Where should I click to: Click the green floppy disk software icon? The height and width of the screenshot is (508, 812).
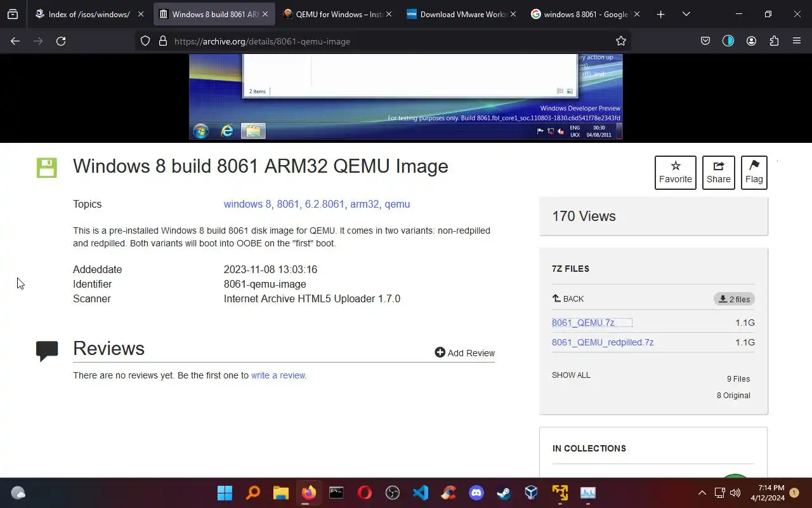46,168
